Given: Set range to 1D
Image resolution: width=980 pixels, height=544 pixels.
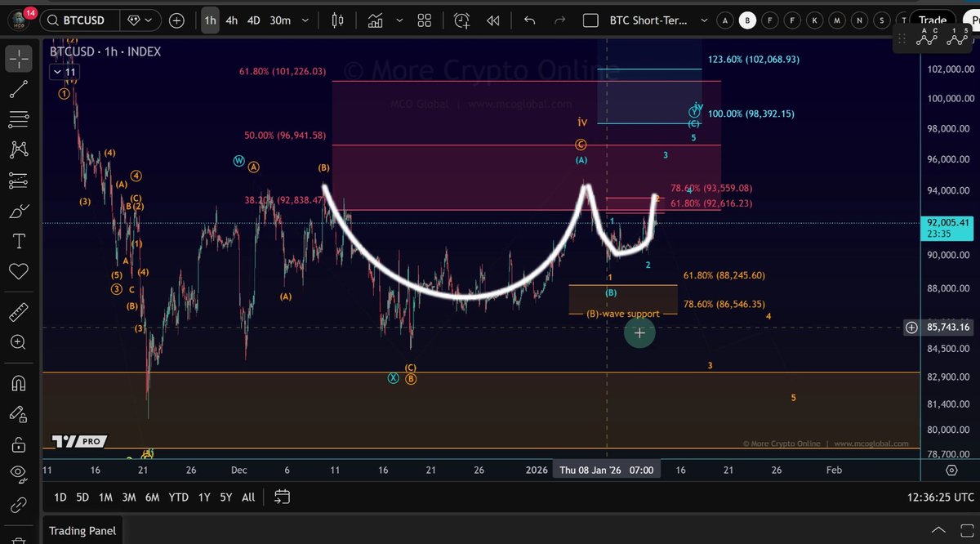Looking at the screenshot, I should coord(60,497).
